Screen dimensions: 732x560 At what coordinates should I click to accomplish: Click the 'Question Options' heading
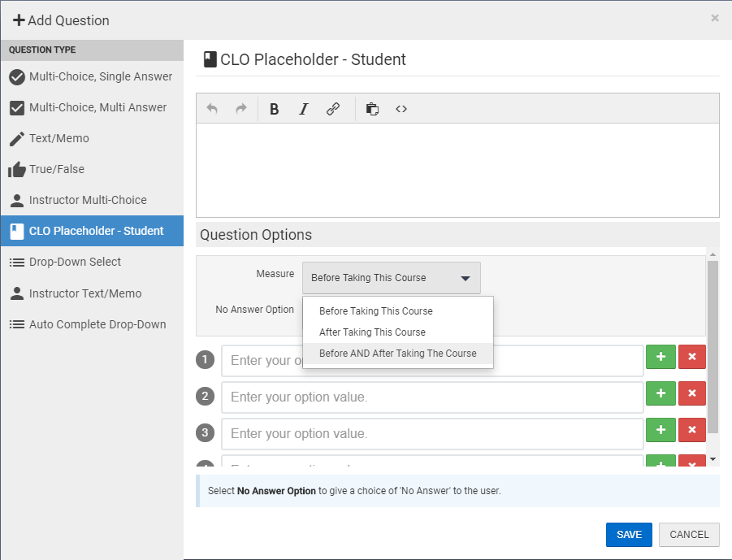[x=256, y=234]
